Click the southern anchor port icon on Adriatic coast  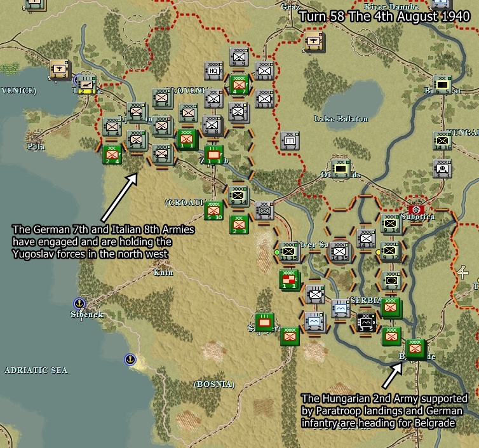(x=130, y=359)
